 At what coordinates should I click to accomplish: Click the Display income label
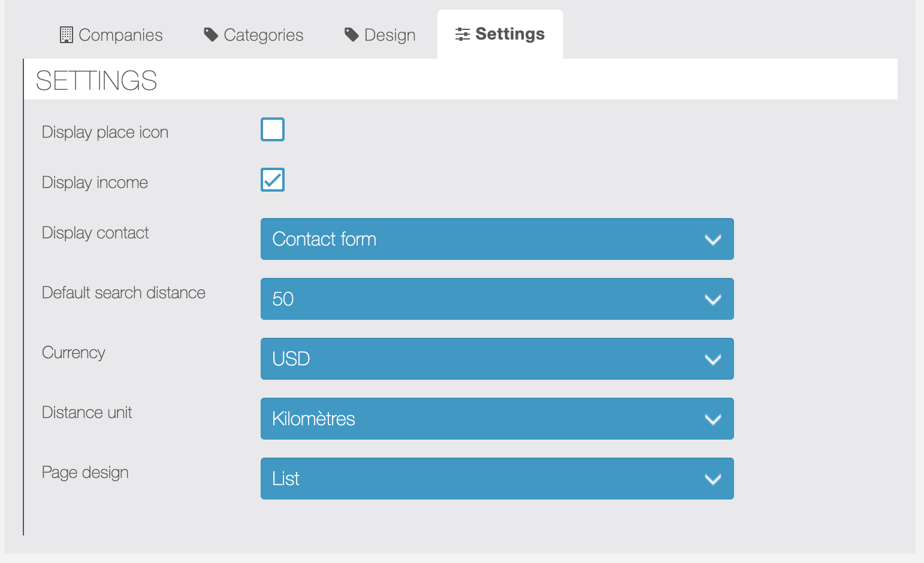95,183
